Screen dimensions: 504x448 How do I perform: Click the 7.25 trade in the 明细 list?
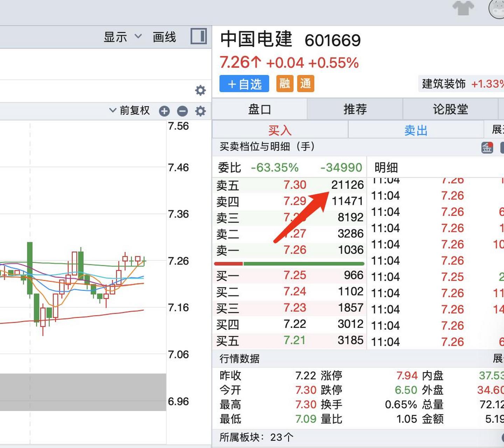coord(453,277)
